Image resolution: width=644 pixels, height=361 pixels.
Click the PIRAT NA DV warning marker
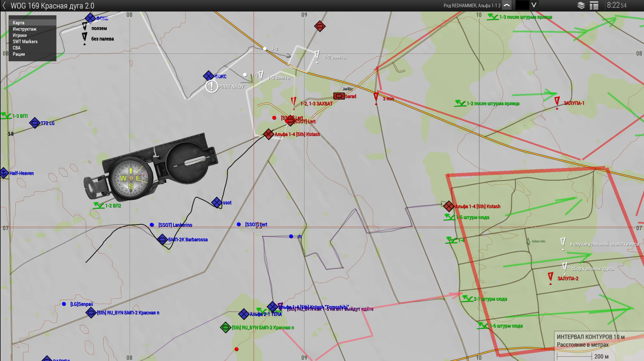click(212, 87)
